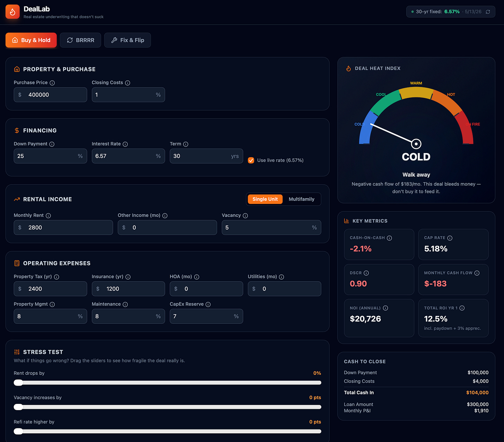
Task: Click the Rent drops by slider handle
Action: 18,382
